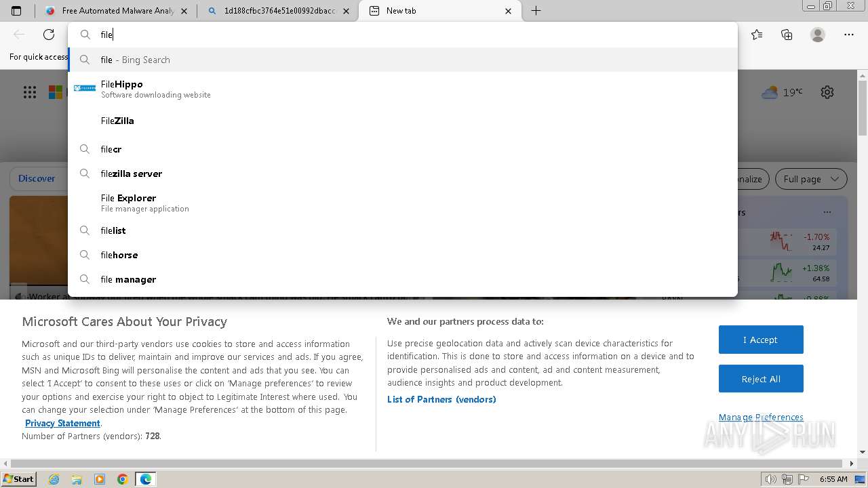
Task: Select the New tab tab
Action: click(x=440, y=11)
